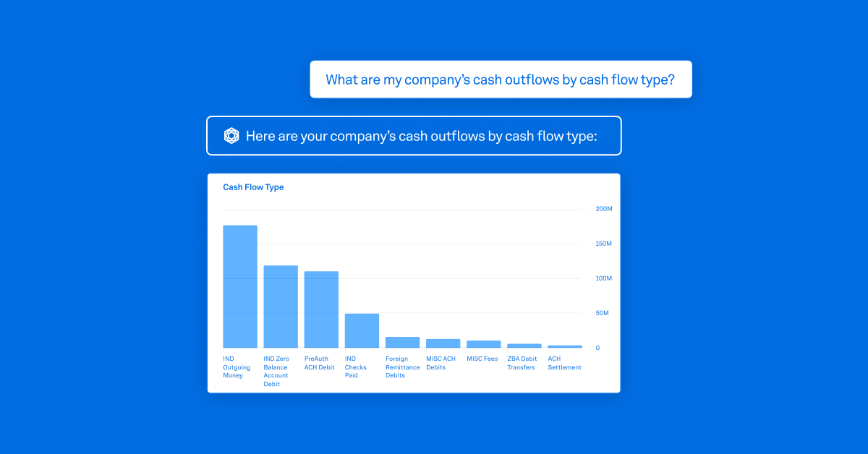
Task: Click the ACH Settlement bar
Action: coord(564,346)
